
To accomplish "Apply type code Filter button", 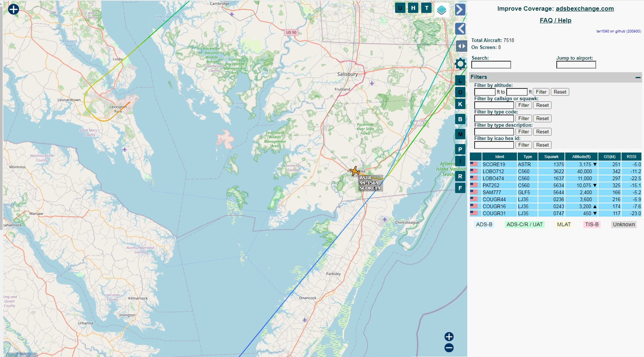I will (x=524, y=119).
